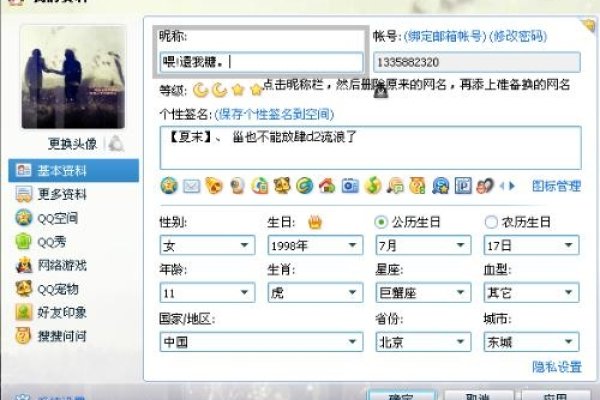Click the green music note icon
Image resolution: width=600 pixels, height=400 pixels.
(x=373, y=186)
